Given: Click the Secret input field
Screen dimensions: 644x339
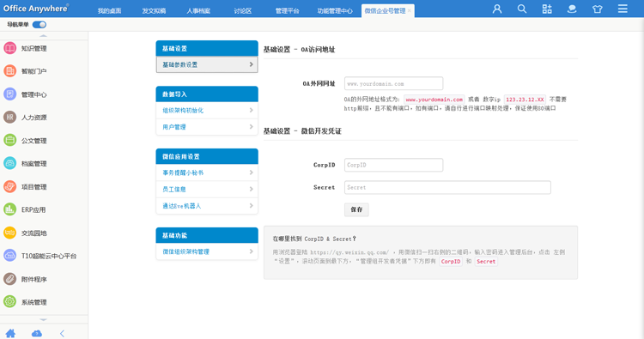Looking at the screenshot, I should pos(447,188).
